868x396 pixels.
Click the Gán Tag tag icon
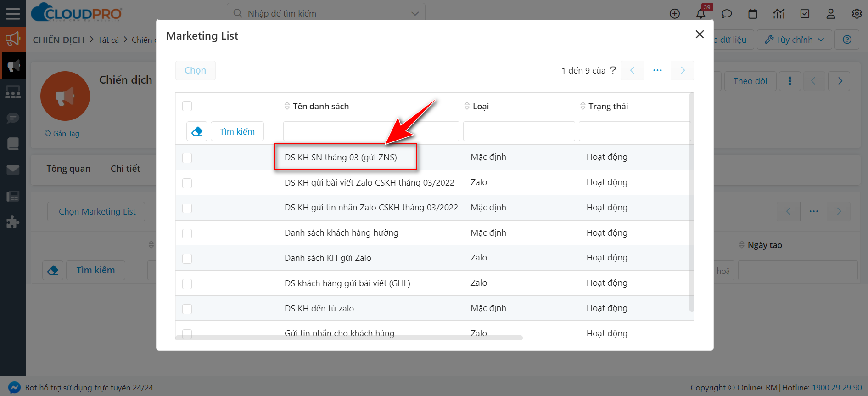(x=48, y=133)
